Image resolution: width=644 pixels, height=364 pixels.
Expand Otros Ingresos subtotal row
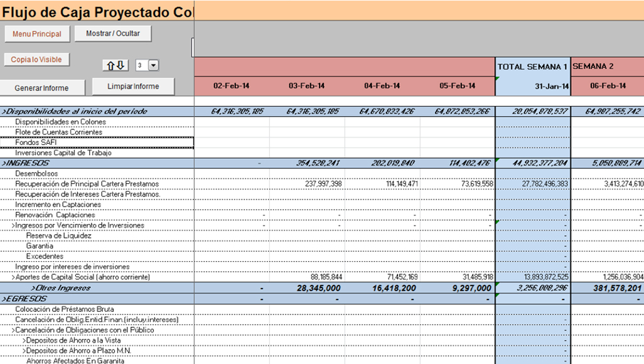pyautogui.click(x=97, y=288)
